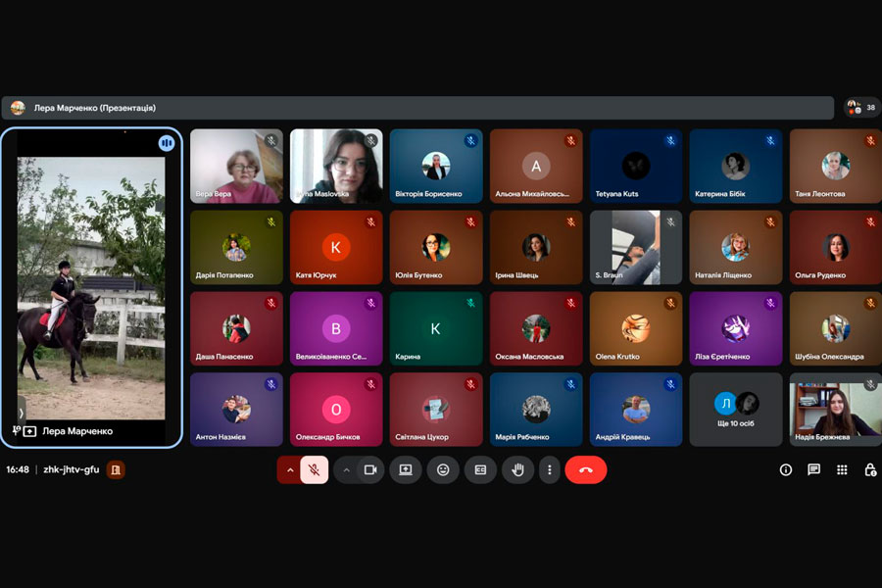
Task: Click Олександр Бичков avatar letter O
Action: [336, 409]
